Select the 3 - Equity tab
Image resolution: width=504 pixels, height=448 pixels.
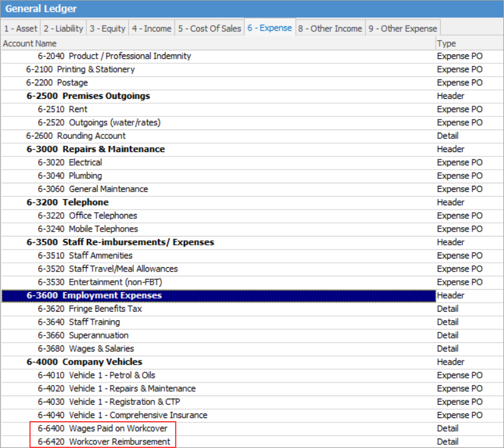click(x=108, y=29)
